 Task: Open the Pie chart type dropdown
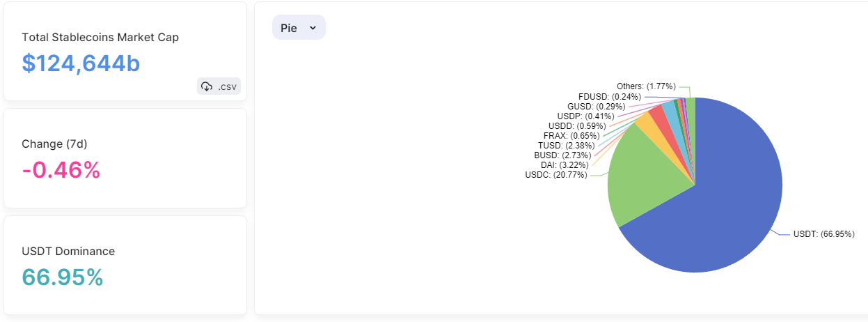coord(299,27)
